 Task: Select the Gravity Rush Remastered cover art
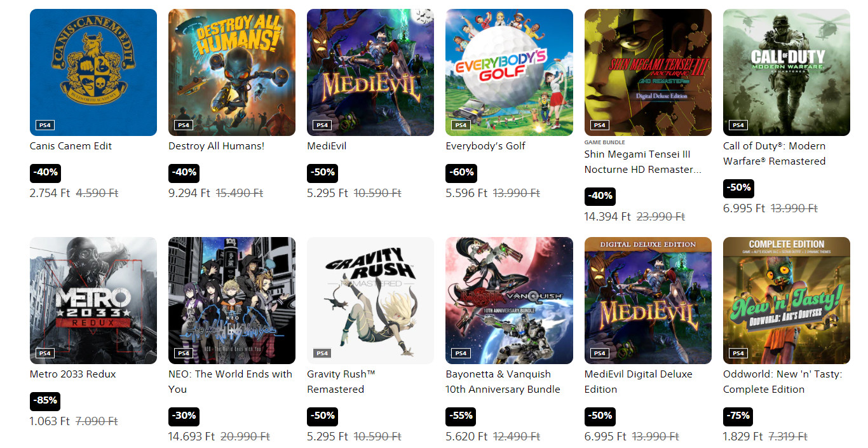coord(370,301)
